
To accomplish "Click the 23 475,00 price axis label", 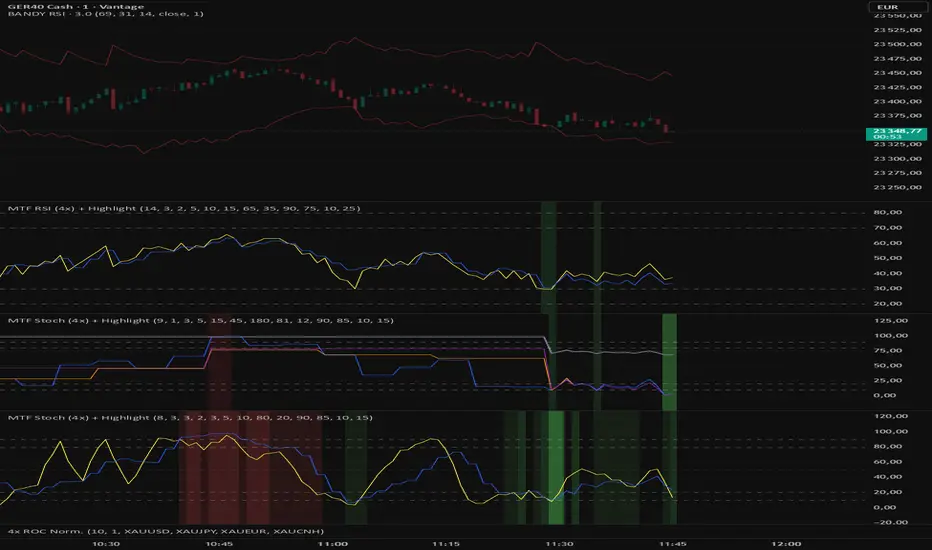I will click(x=898, y=58).
